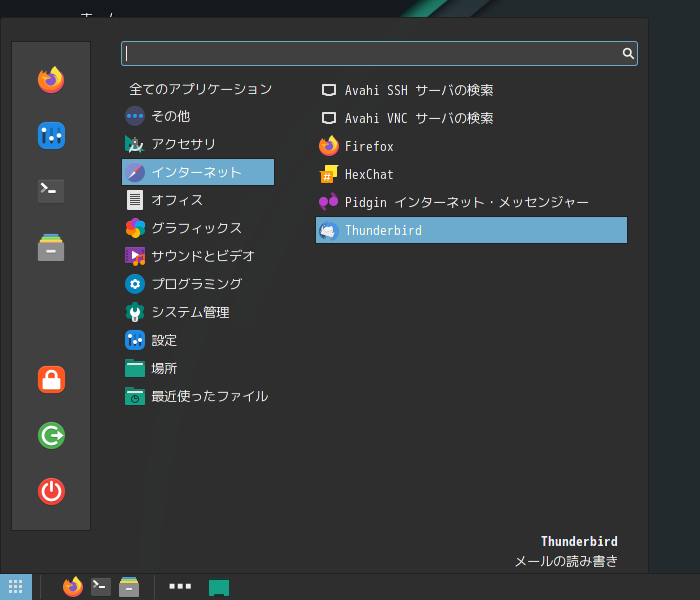Open the file manager in favorites sidebar
Viewport: 700px width, 600px height.
pos(51,247)
